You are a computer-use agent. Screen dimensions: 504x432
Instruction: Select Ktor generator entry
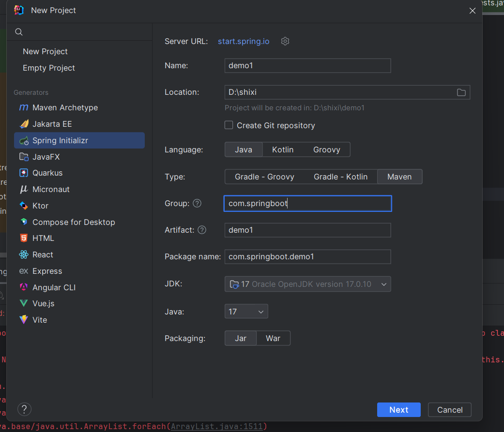tap(79, 206)
